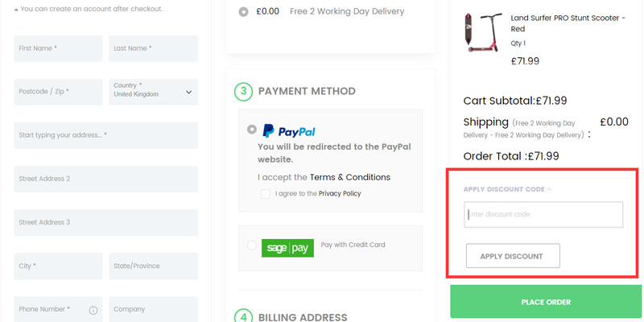Focus the Postcode / Zip field

click(x=58, y=92)
